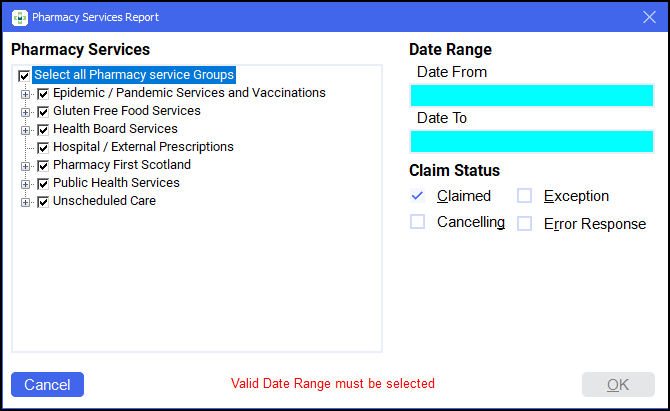Select the Unscheduled Care tree label
Image resolution: width=670 pixels, height=411 pixels.
coord(104,201)
